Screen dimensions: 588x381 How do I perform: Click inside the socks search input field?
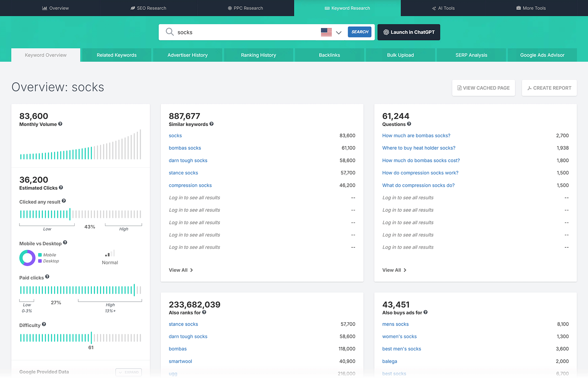(x=239, y=32)
